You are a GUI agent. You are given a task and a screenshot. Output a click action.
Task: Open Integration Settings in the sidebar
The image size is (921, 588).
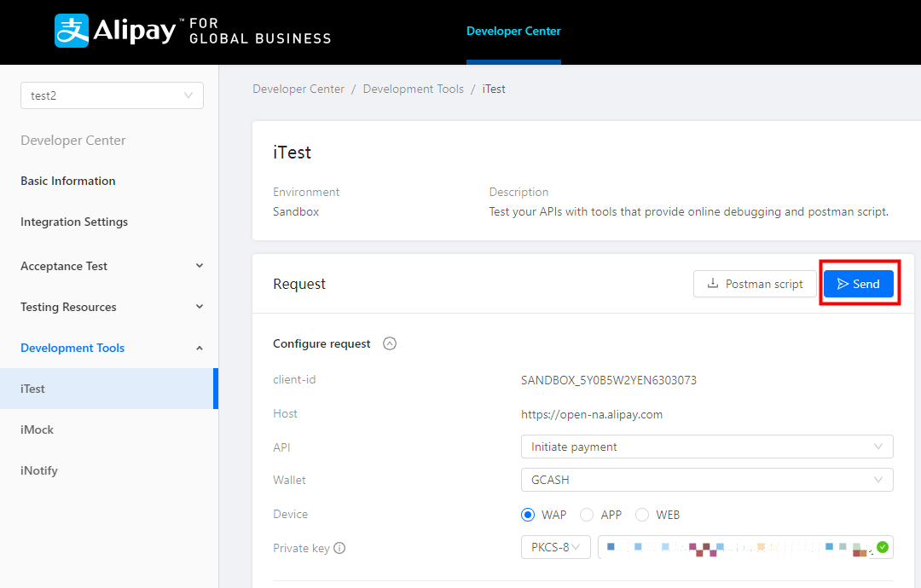[x=74, y=222]
